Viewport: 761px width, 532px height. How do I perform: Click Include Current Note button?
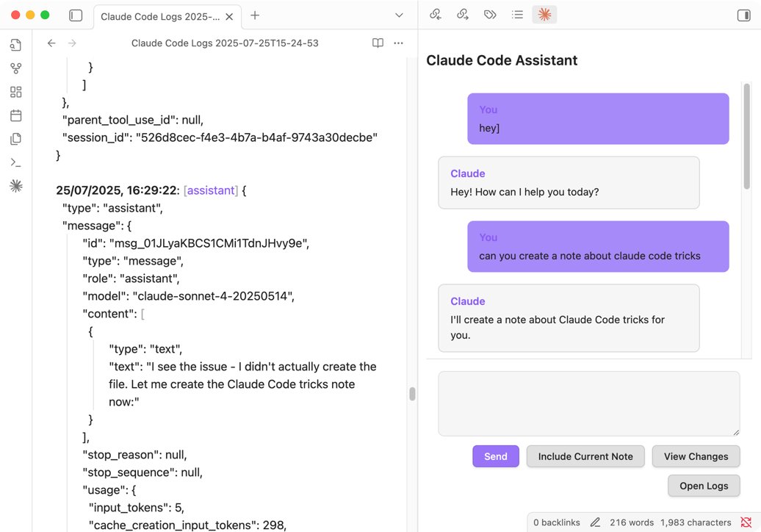585,456
